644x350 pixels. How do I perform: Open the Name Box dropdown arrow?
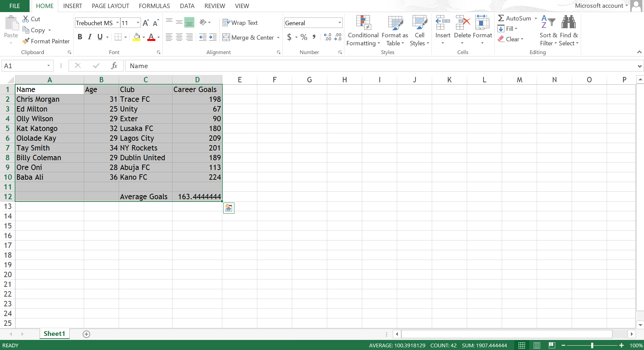[48, 66]
